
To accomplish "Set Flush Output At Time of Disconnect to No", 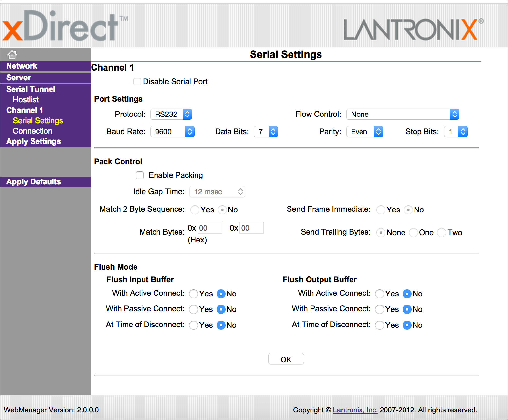I will coord(407,325).
